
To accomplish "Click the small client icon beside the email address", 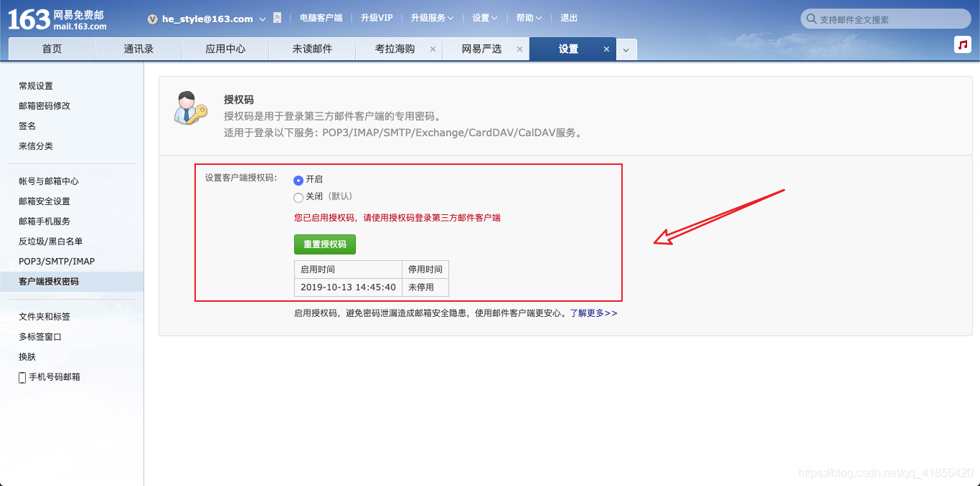I will pyautogui.click(x=278, y=18).
